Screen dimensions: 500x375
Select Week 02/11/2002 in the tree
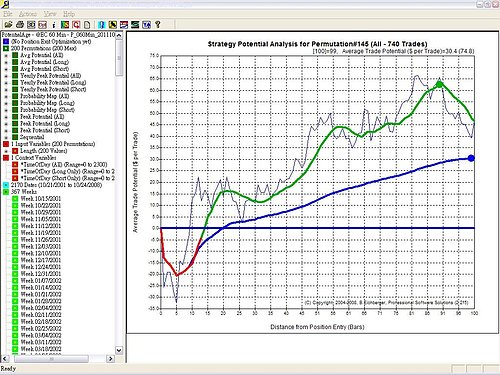tap(41, 315)
